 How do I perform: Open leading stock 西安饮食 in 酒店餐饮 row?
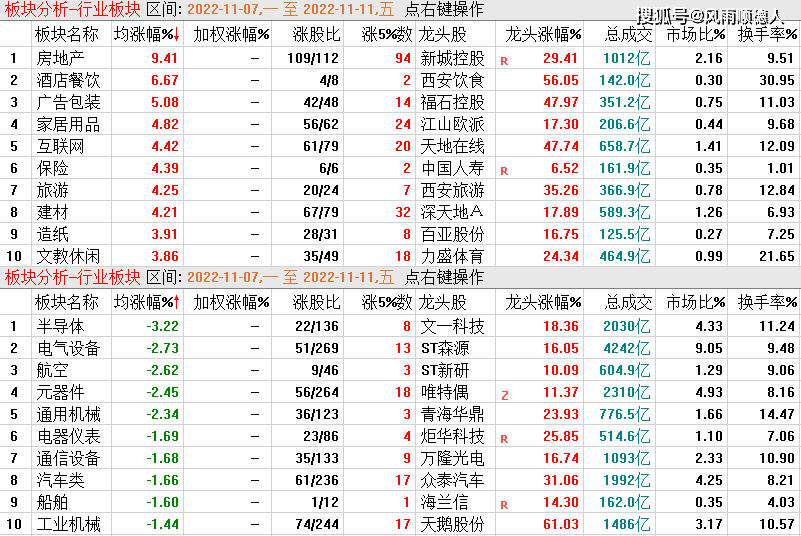pos(452,80)
